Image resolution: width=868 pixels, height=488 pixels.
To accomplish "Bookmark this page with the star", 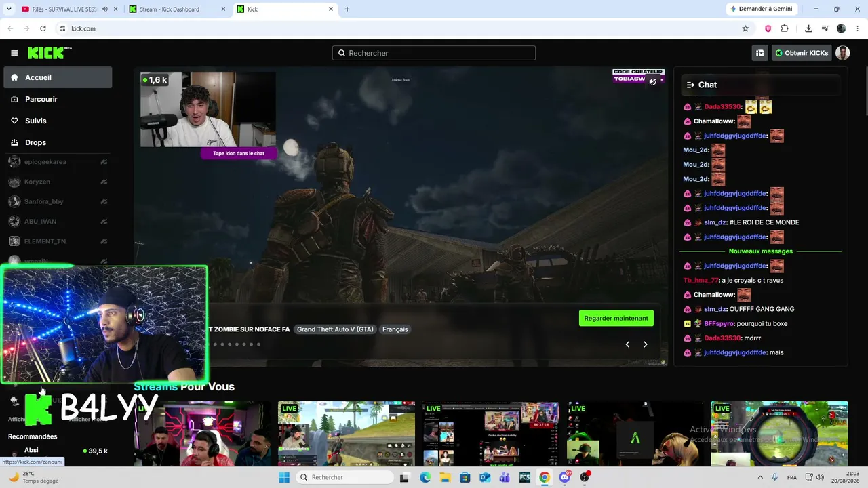I will pyautogui.click(x=745, y=28).
